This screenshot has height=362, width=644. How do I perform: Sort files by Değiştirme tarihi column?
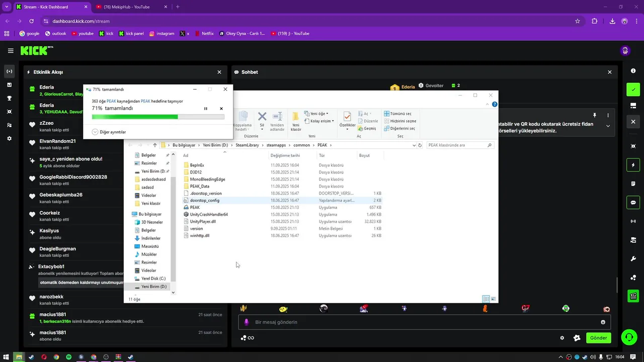[x=285, y=155]
